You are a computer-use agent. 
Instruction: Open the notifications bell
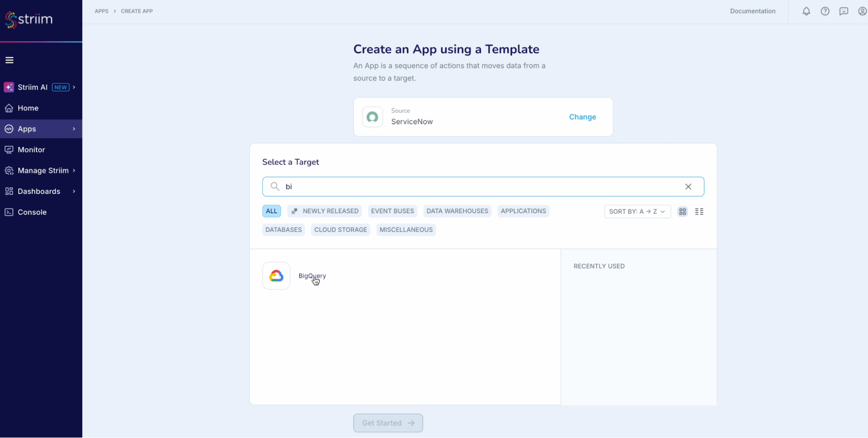pyautogui.click(x=806, y=11)
